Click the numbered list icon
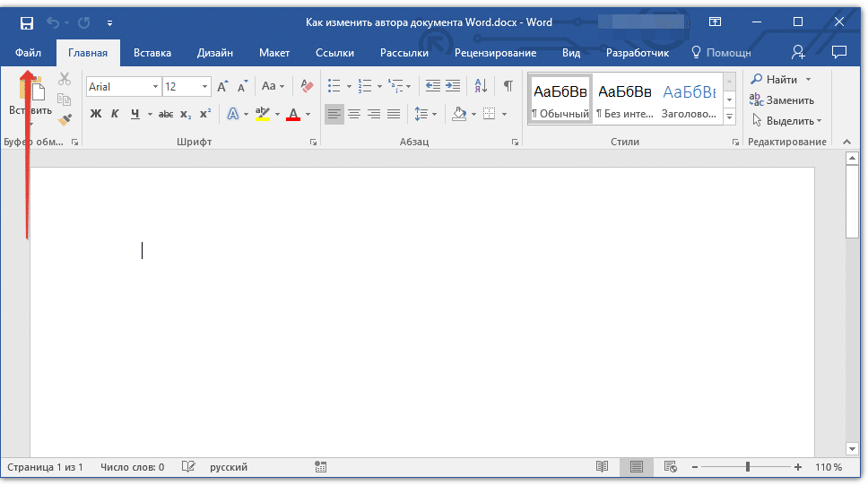Screen dimensions: 868x485 365,86
